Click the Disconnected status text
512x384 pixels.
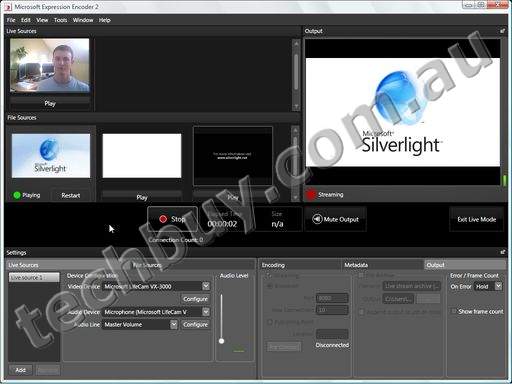tap(332, 345)
